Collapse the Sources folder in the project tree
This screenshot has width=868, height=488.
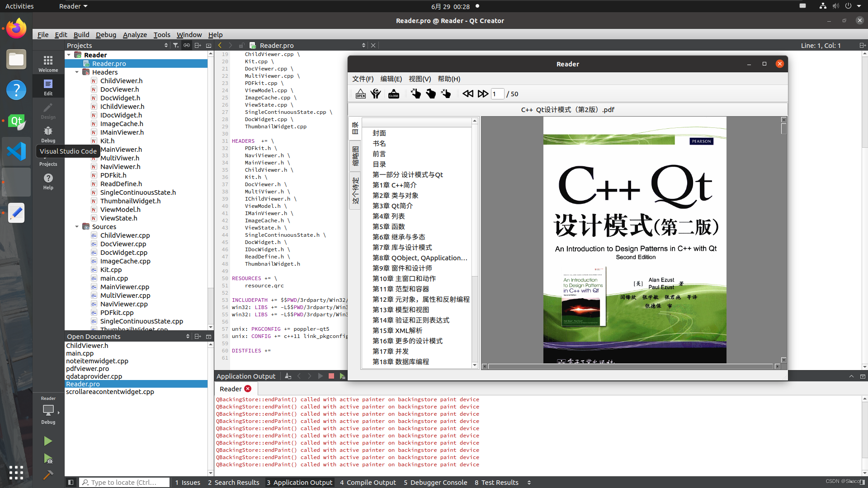(77, 226)
